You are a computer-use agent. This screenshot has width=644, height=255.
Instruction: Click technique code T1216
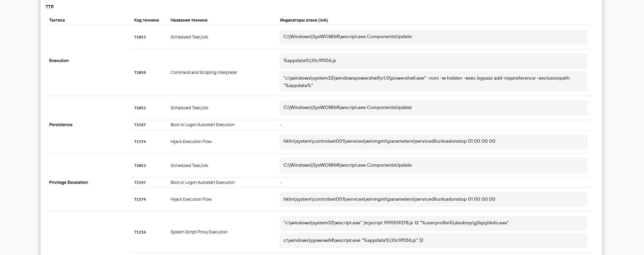[x=140, y=232]
